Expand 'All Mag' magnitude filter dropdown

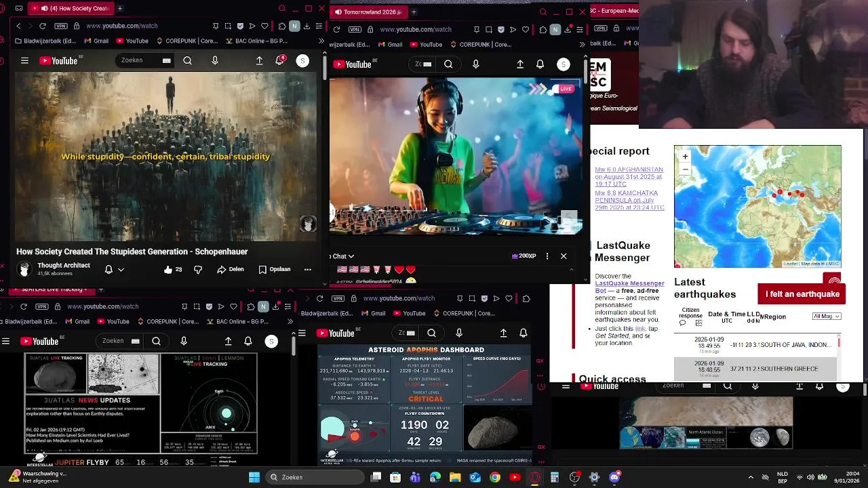pos(827,316)
